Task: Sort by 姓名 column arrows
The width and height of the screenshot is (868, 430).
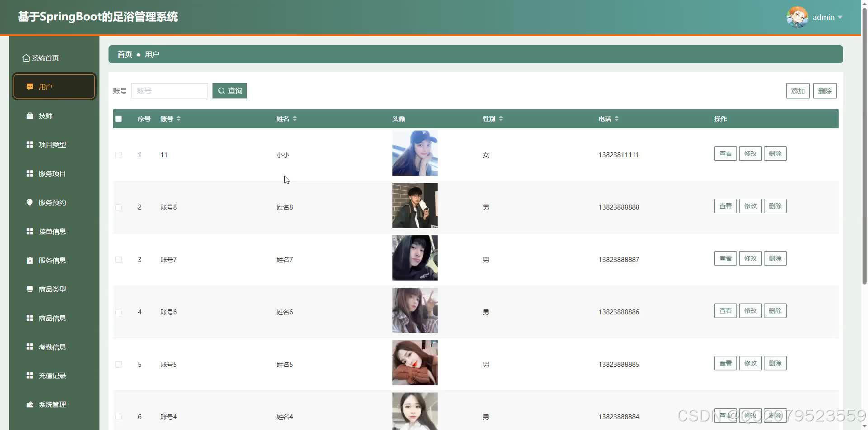Action: [x=295, y=119]
